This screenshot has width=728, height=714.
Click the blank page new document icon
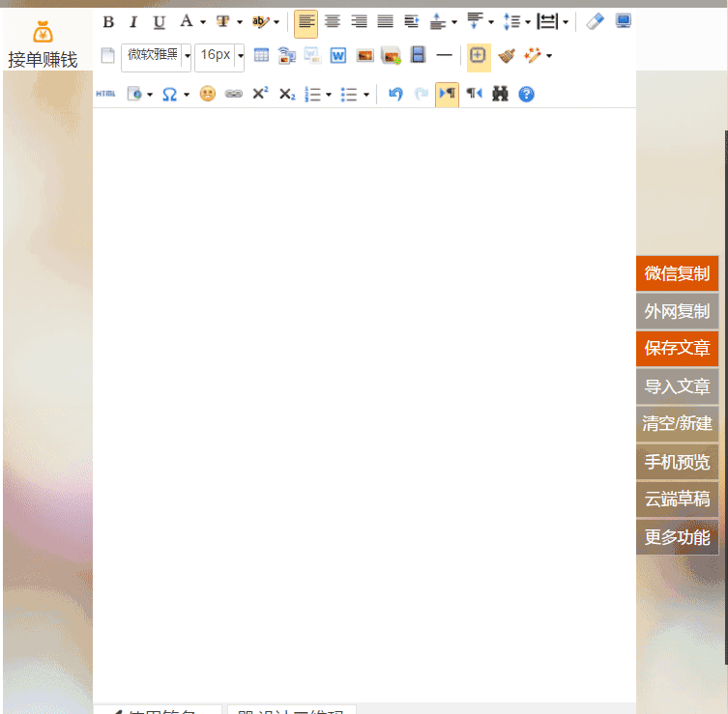pos(107,56)
